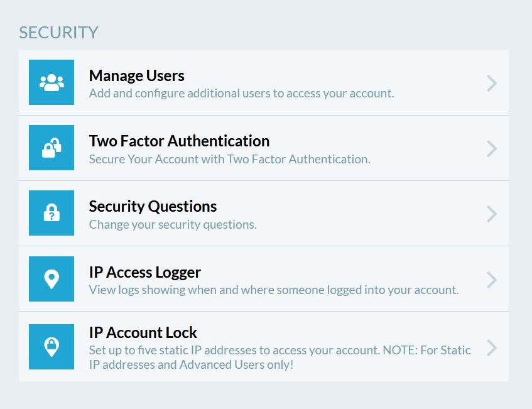Image resolution: width=532 pixels, height=409 pixels.
Task: Open the Manage Users title link
Action: (x=136, y=76)
